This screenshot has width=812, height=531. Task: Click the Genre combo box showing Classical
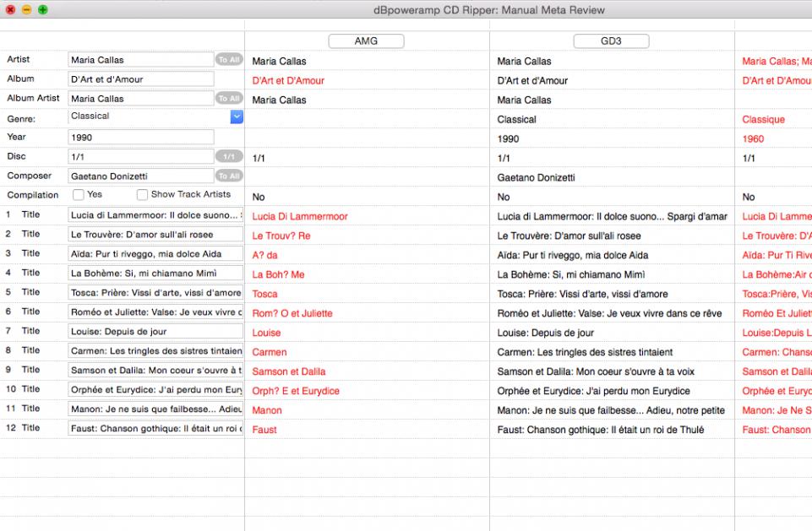click(x=148, y=117)
